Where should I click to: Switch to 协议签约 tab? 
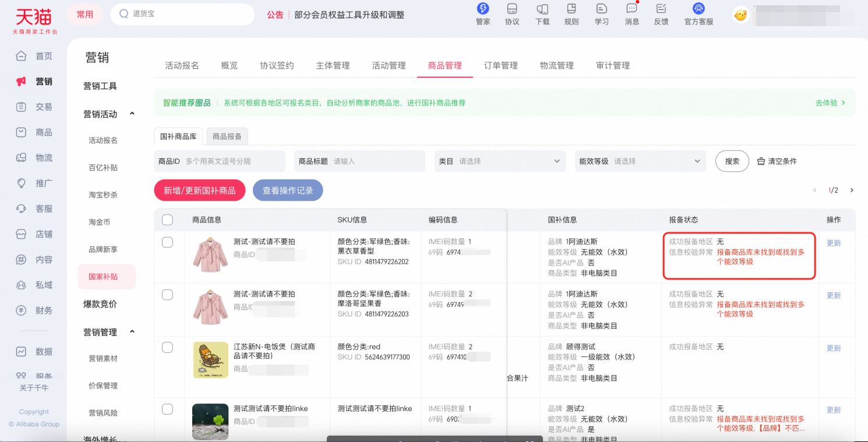tap(277, 65)
